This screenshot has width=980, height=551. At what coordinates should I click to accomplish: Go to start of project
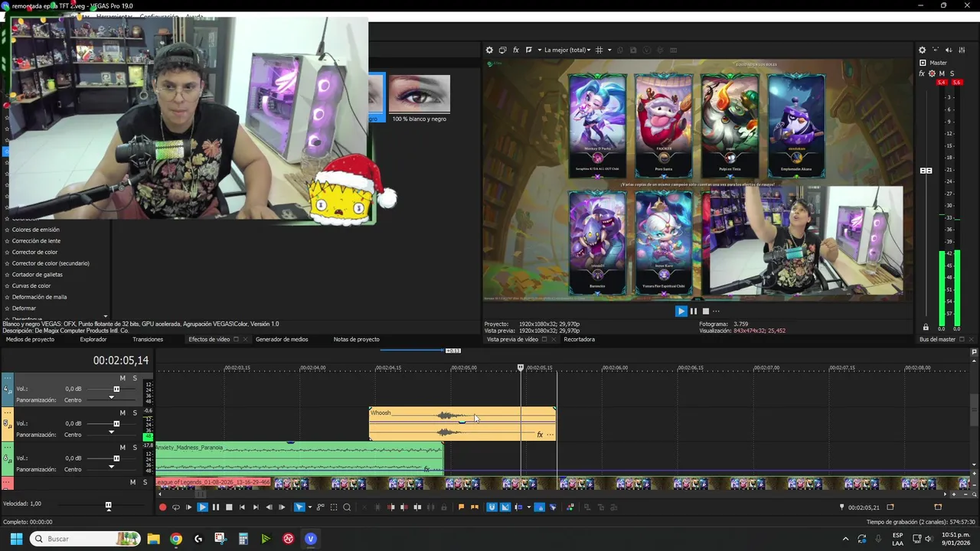pyautogui.click(x=242, y=507)
